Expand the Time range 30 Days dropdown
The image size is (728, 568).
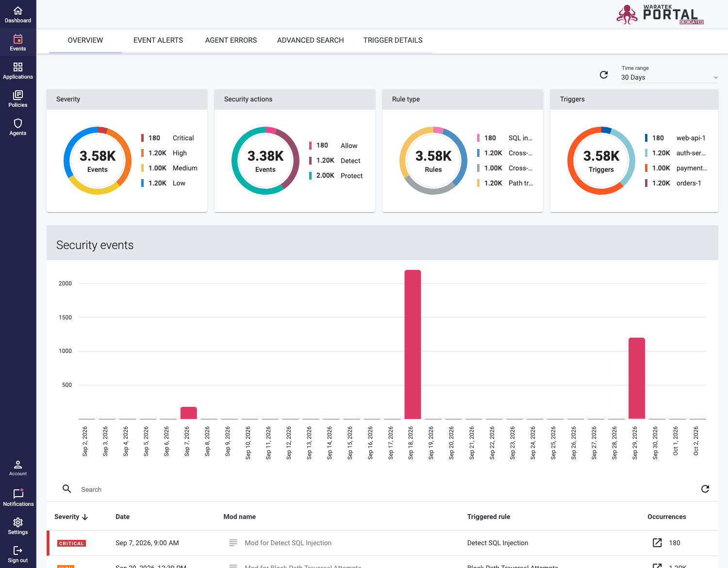coord(670,78)
